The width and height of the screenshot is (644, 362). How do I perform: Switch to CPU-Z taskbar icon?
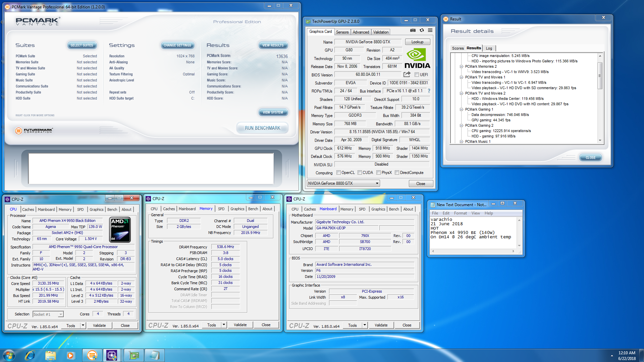click(x=112, y=355)
